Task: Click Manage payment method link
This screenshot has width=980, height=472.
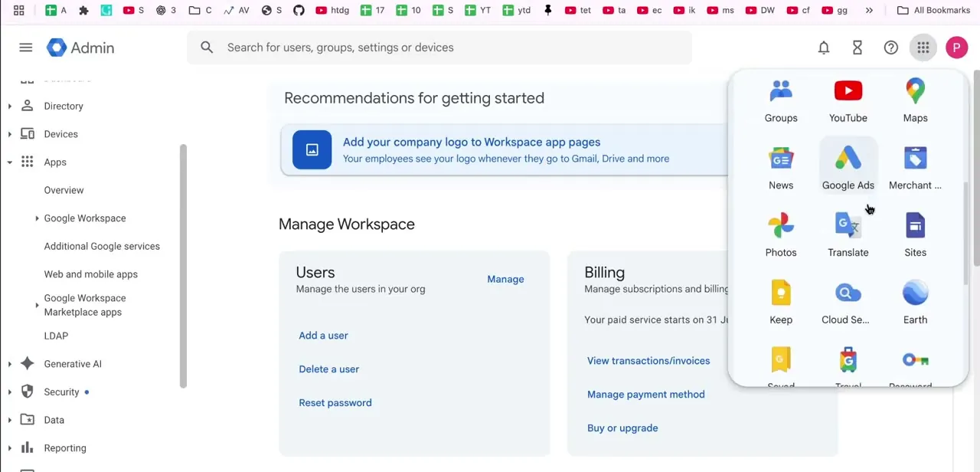Action: (x=645, y=395)
